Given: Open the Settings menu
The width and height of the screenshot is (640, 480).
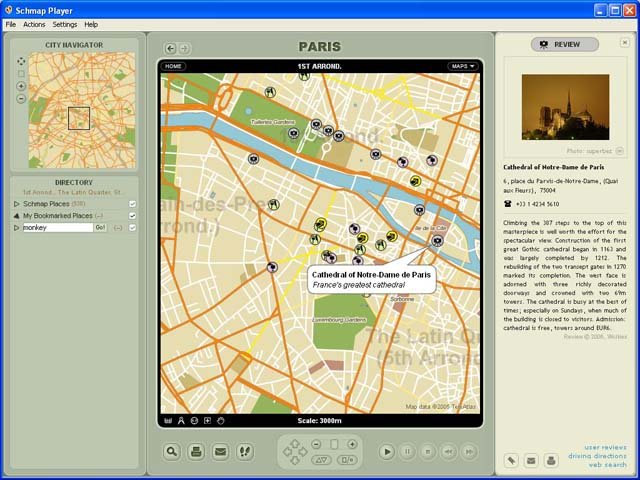Looking at the screenshot, I should 64,24.
